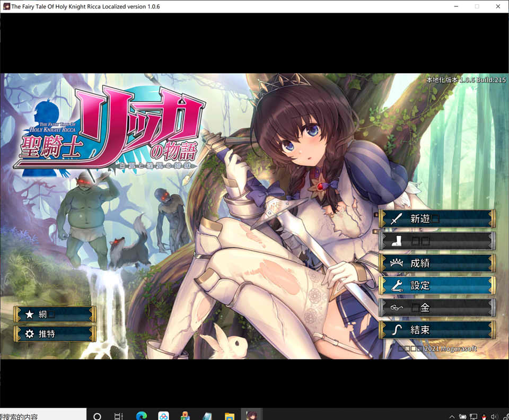Select the running game icon on taskbar

pyautogui.click(x=251, y=415)
